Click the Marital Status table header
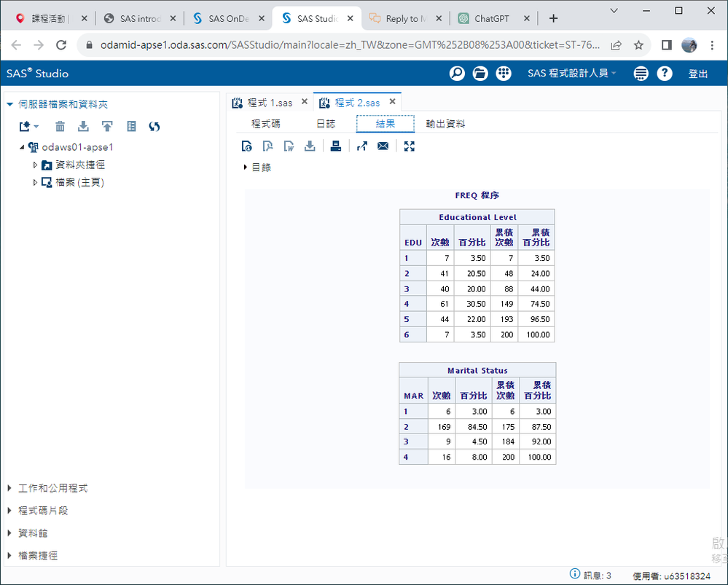 tap(477, 371)
